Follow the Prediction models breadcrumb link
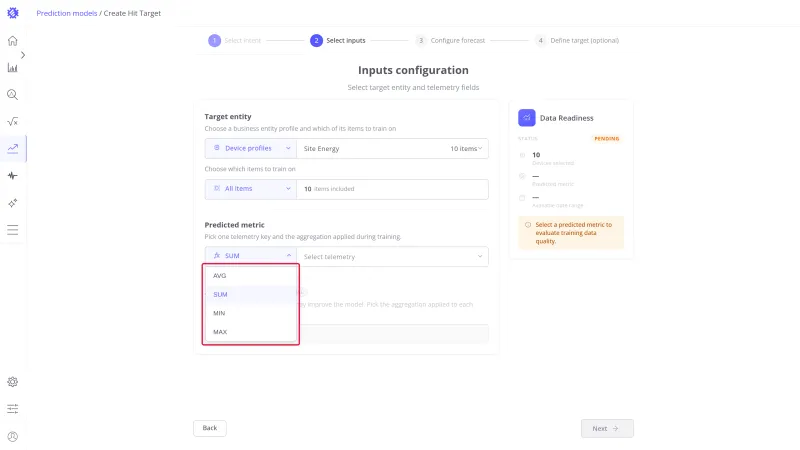 (x=66, y=13)
